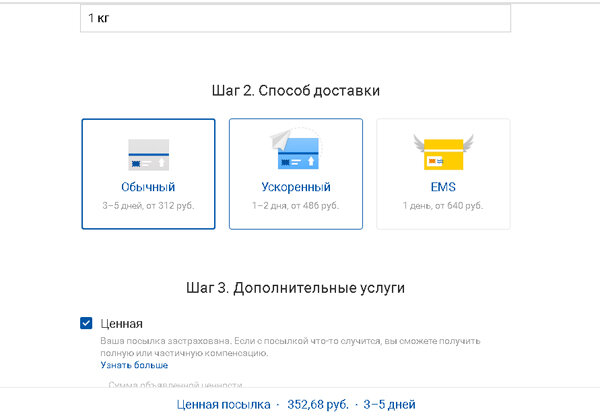This screenshot has width=600, height=416.
Task: Click the Ценная посылка summary text
Action: coord(223,405)
